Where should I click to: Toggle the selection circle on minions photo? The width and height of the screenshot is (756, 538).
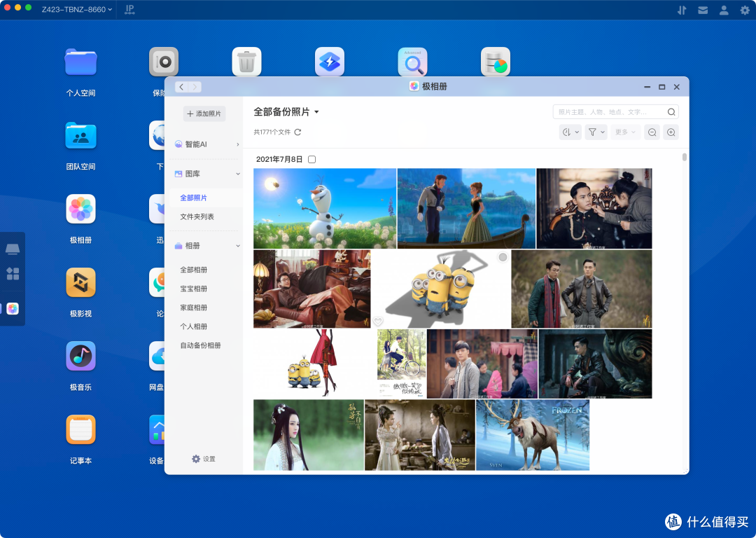point(503,257)
